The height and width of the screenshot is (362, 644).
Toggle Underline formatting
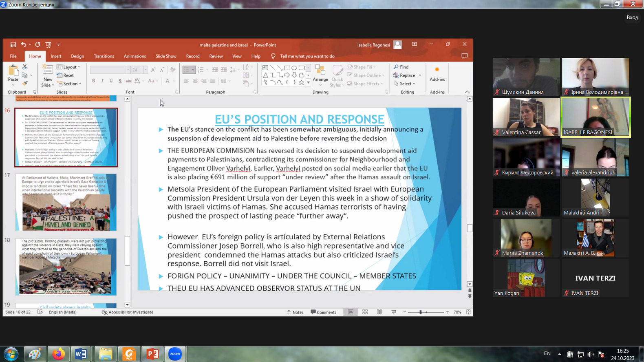click(111, 81)
